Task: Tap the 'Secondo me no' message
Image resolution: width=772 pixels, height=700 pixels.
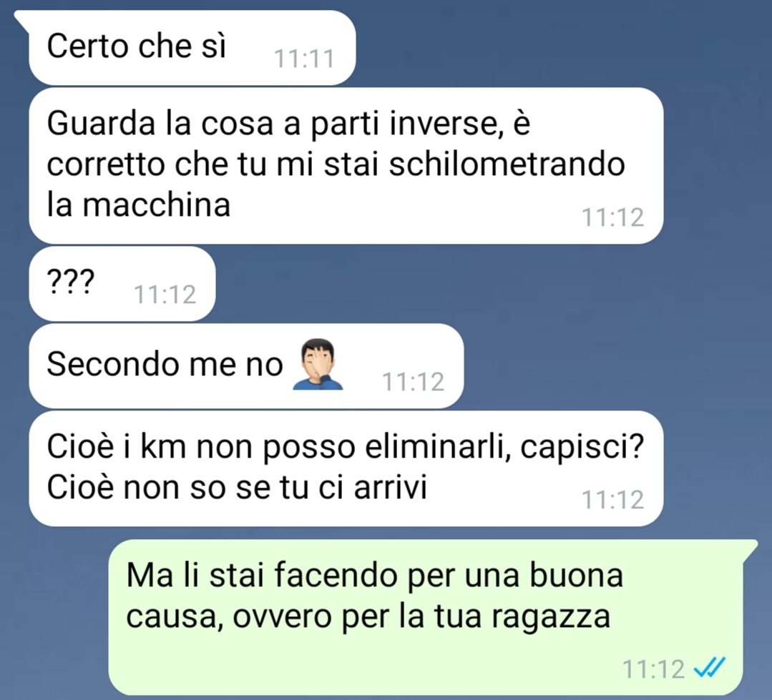Action: 246,365
